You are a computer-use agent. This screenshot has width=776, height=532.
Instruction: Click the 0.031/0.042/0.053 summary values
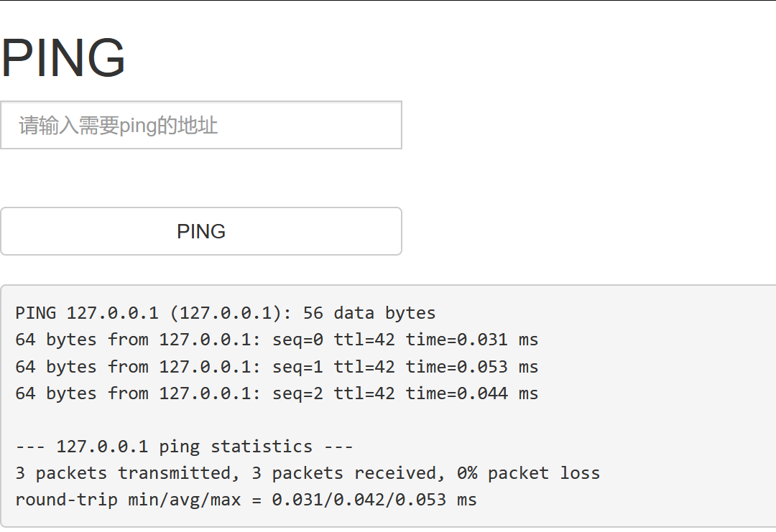pyautogui.click(x=359, y=500)
